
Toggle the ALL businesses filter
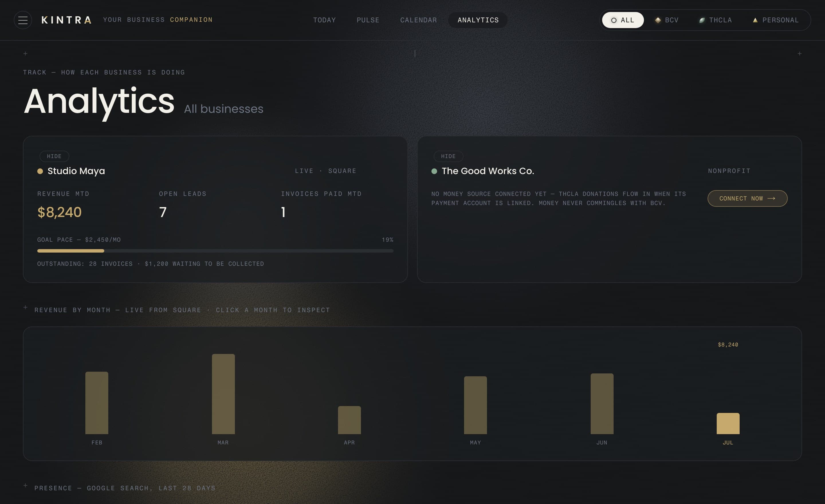click(623, 20)
